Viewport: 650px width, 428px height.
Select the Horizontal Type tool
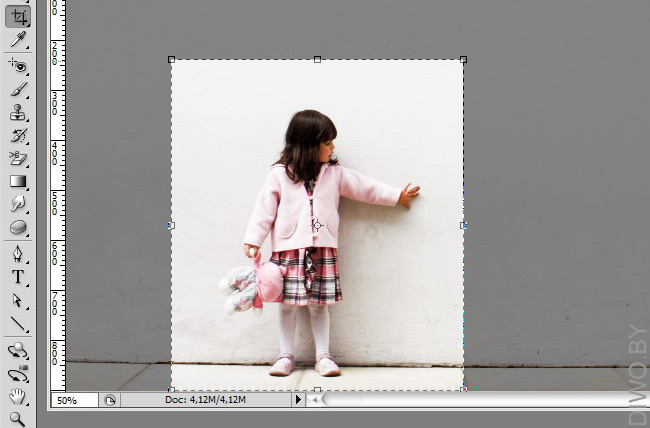coord(18,277)
